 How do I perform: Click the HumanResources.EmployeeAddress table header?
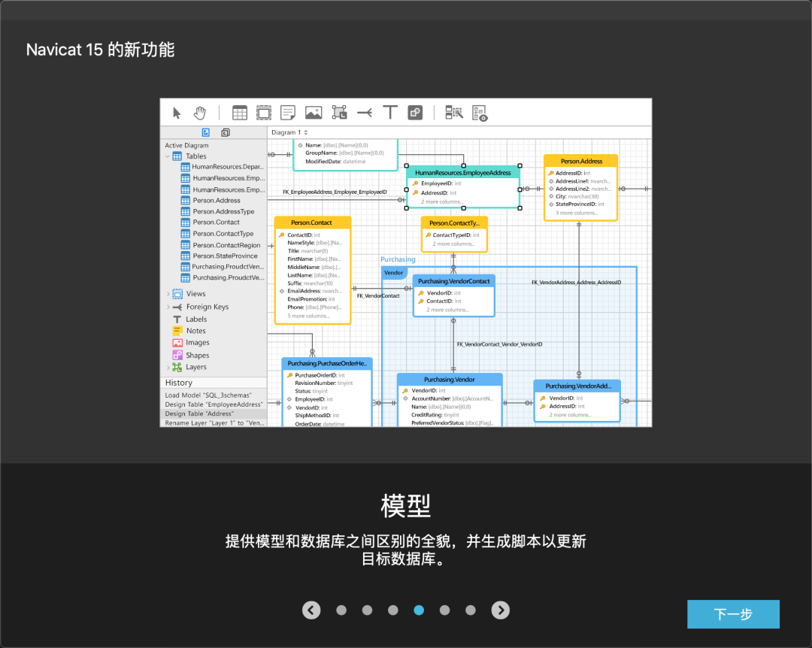pos(463,172)
